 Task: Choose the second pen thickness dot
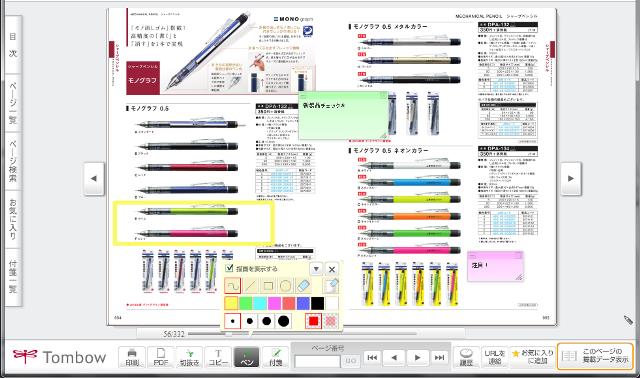click(249, 321)
